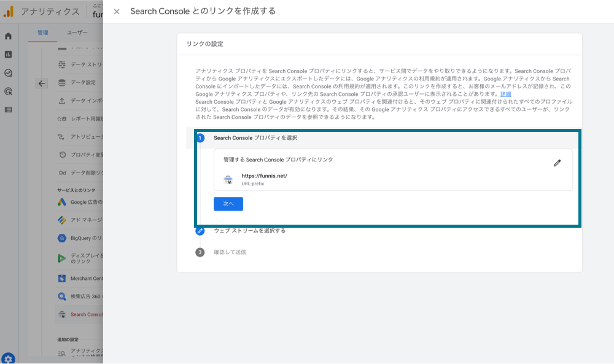This screenshot has width=614, height=364.
Task: Click the Google Analytics logo
Action: pyautogui.click(x=9, y=12)
